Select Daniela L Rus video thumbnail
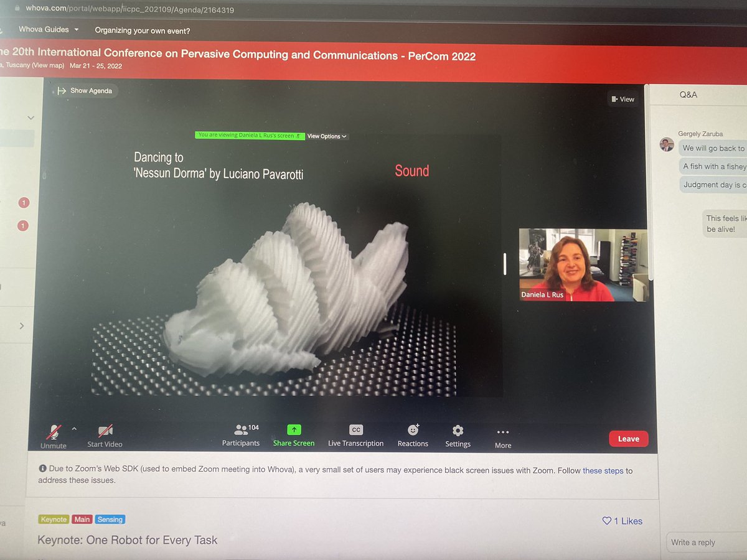747x560 pixels. click(x=583, y=265)
